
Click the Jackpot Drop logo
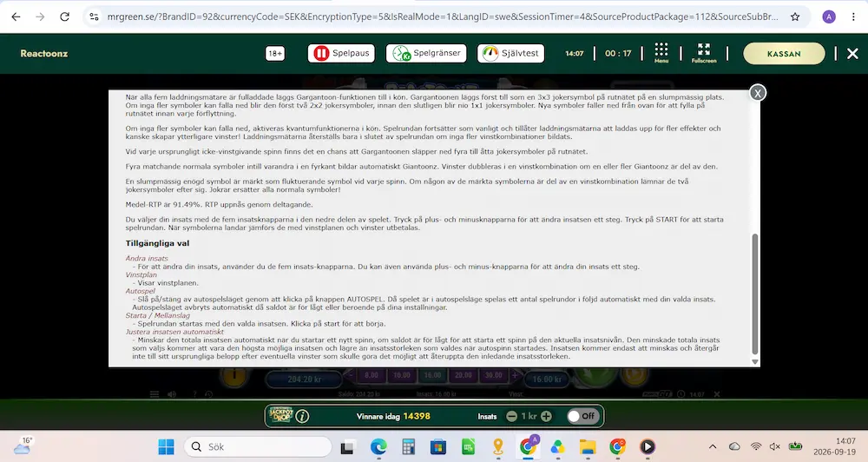point(280,415)
